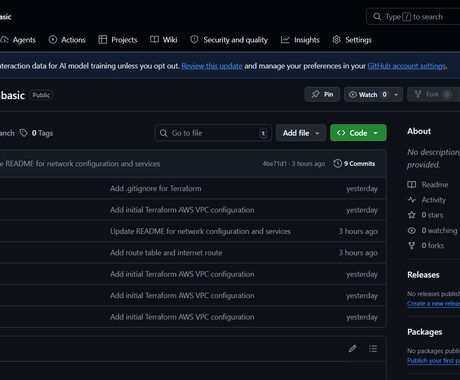
Task: Click the search box at top
Action: click(x=413, y=17)
